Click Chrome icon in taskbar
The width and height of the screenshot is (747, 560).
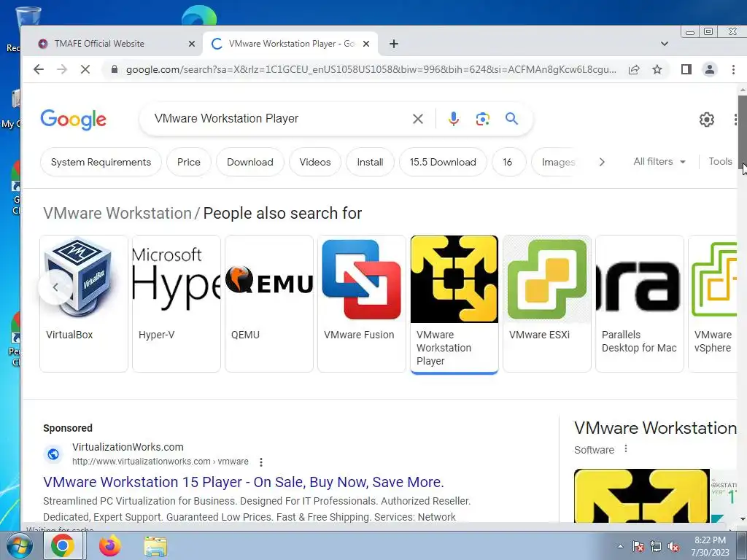click(x=63, y=546)
